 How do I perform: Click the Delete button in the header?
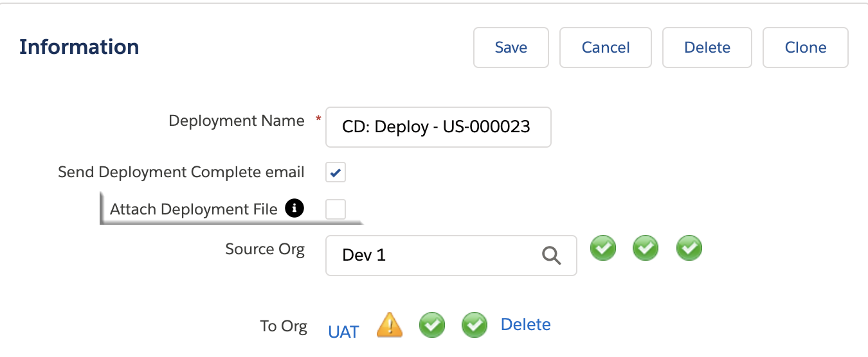[707, 48]
